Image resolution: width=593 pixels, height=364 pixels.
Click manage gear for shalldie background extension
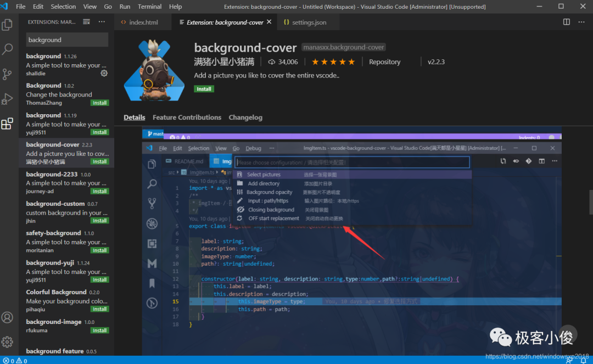point(104,74)
